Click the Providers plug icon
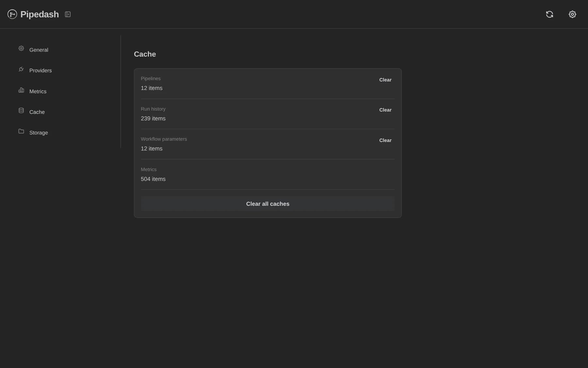 coord(21,69)
